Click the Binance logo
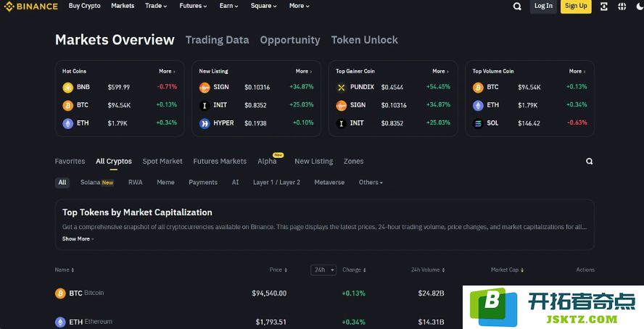The width and height of the screenshot is (644, 329). point(30,6)
